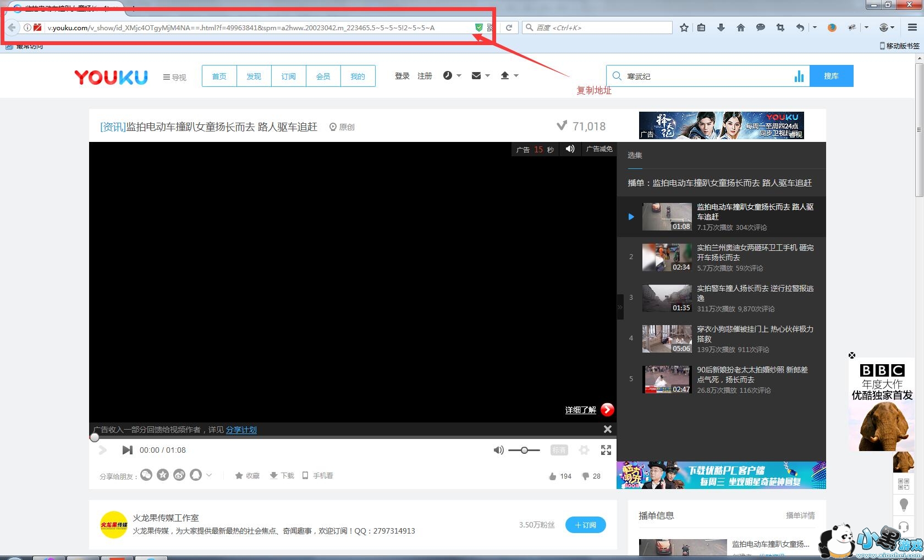Open dropdown beside the undo arrow
Image resolution: width=924 pixels, height=560 pixels.
tap(815, 28)
